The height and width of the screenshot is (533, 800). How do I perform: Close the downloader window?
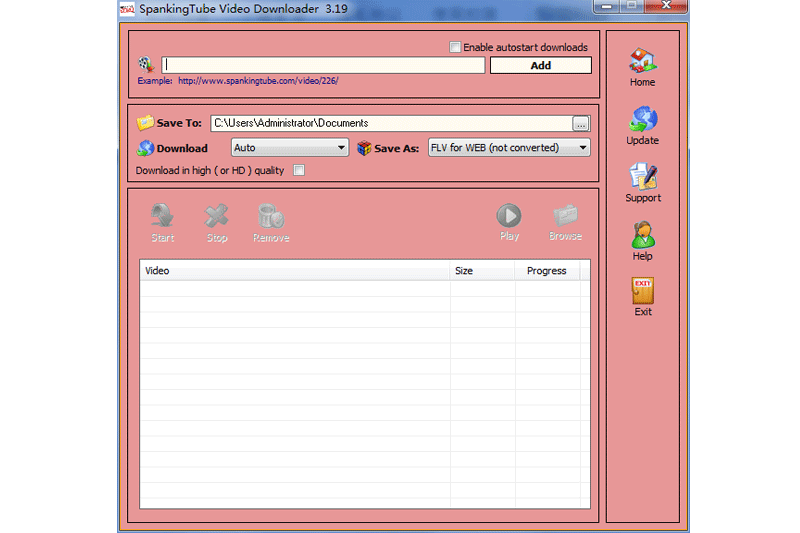pos(666,6)
